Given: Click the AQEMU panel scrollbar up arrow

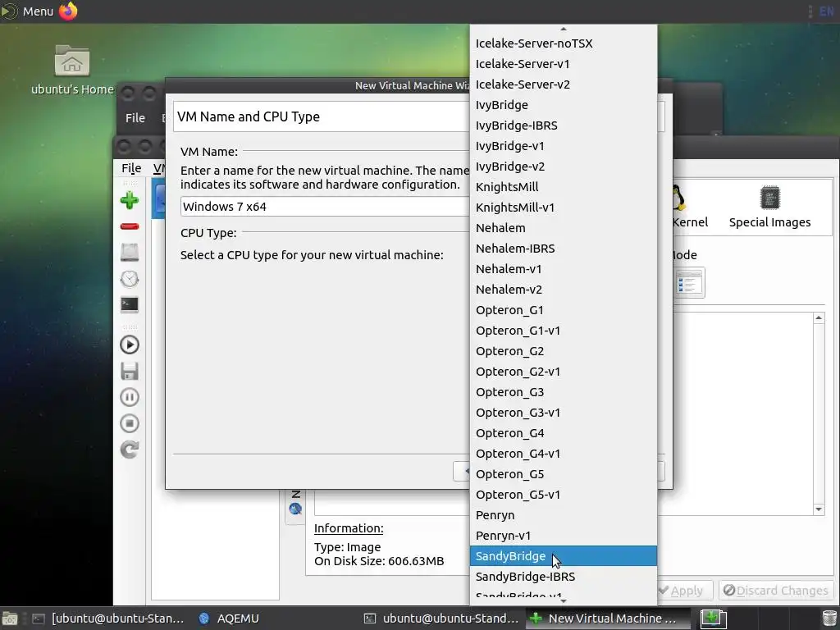Looking at the screenshot, I should click(819, 318).
